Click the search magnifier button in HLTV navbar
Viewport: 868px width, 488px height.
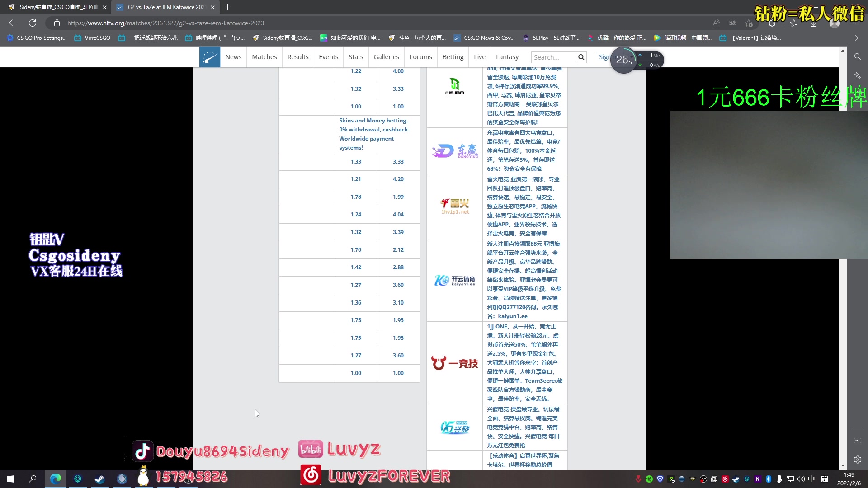coord(581,57)
